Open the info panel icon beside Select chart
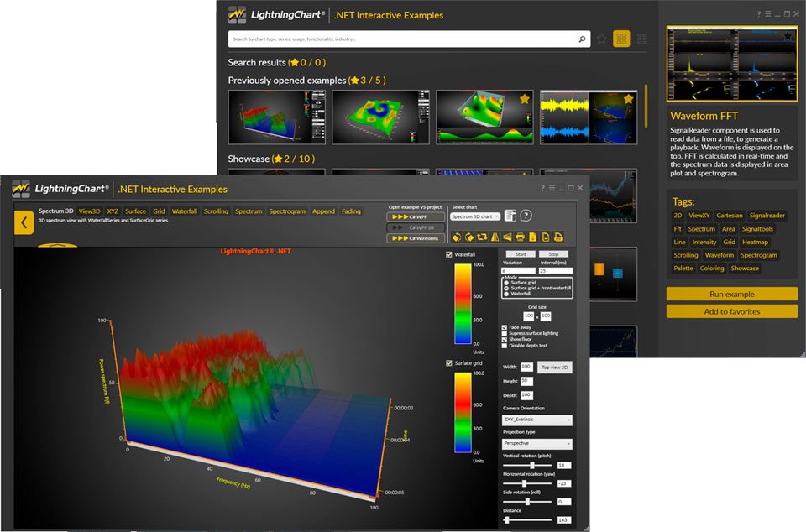The width and height of the screenshot is (806, 532). (510, 216)
